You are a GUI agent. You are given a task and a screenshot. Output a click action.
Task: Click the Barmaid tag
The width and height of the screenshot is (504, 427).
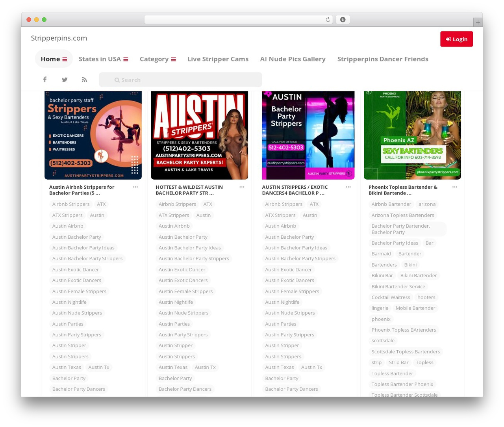(x=381, y=254)
